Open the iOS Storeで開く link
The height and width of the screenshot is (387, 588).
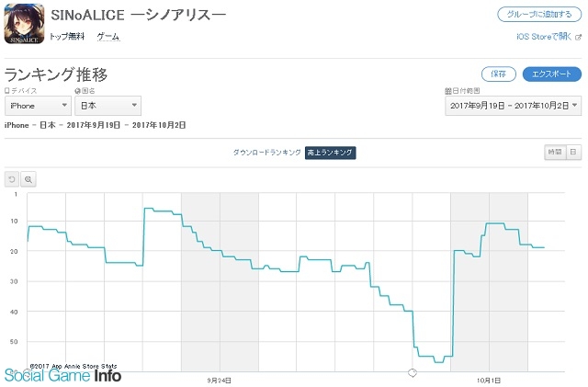point(544,37)
